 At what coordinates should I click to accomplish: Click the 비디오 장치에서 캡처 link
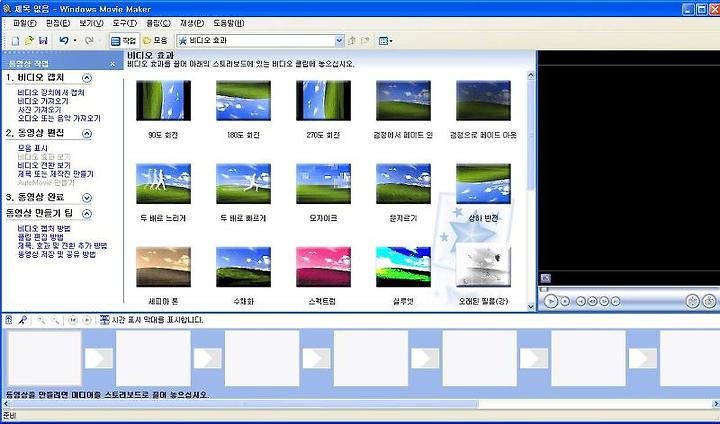[51, 93]
